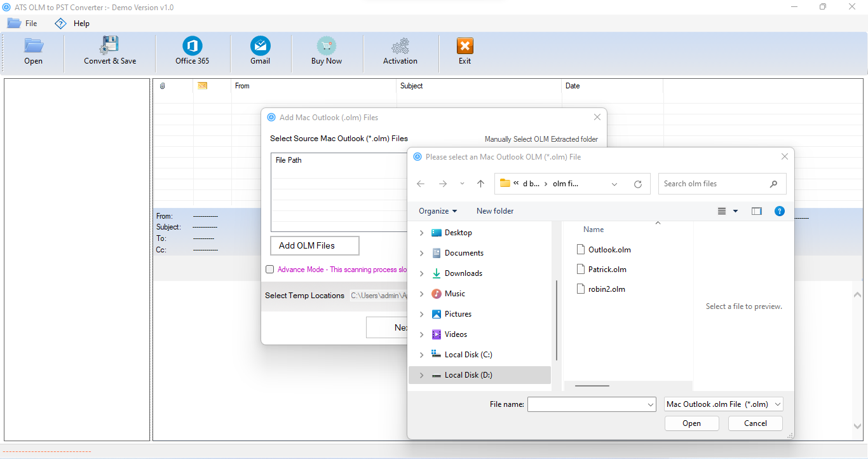Click the main window scroll down arrow

pyautogui.click(x=858, y=426)
